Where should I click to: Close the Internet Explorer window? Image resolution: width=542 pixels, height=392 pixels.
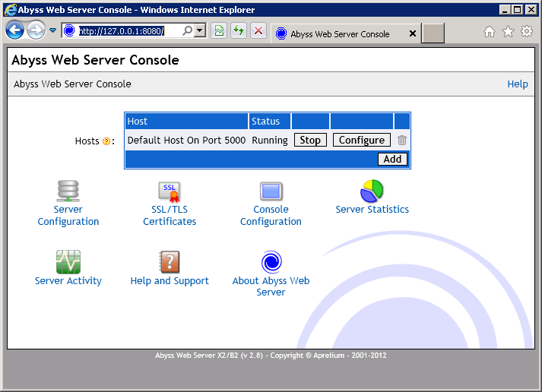[531, 10]
